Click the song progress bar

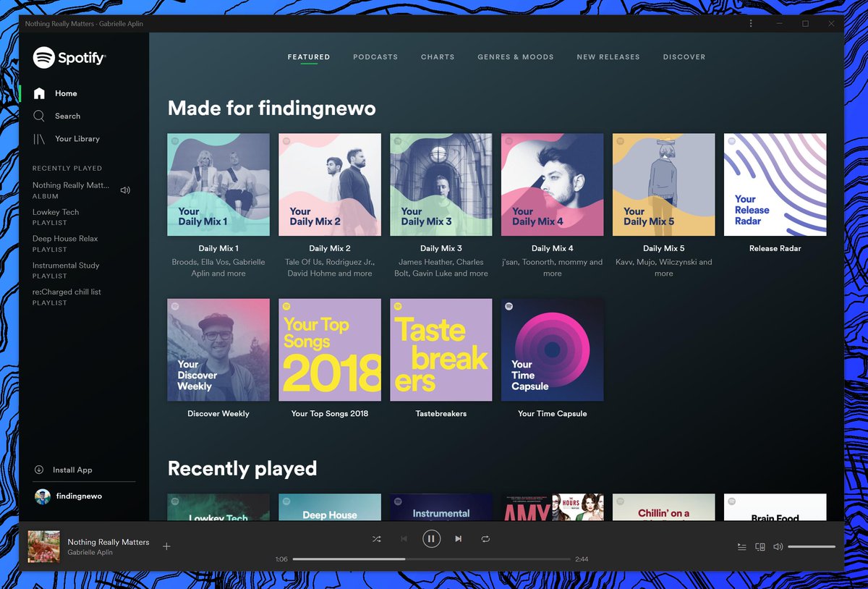(431, 559)
